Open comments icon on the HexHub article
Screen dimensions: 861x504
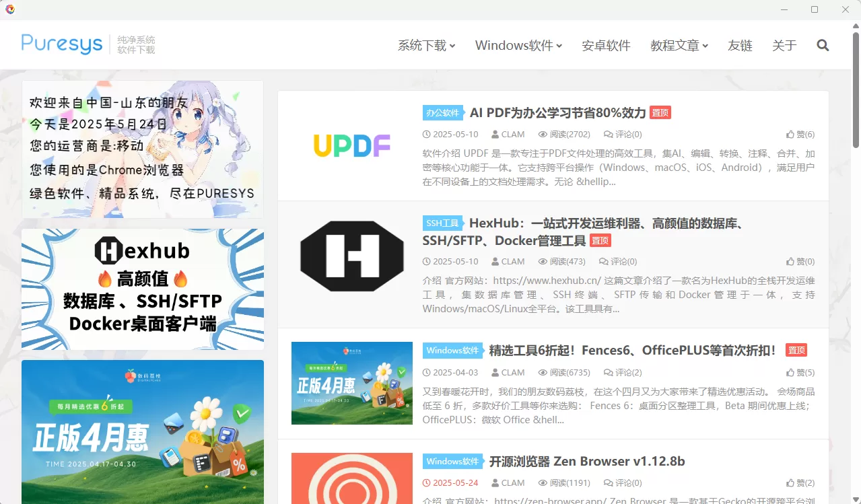click(x=605, y=261)
